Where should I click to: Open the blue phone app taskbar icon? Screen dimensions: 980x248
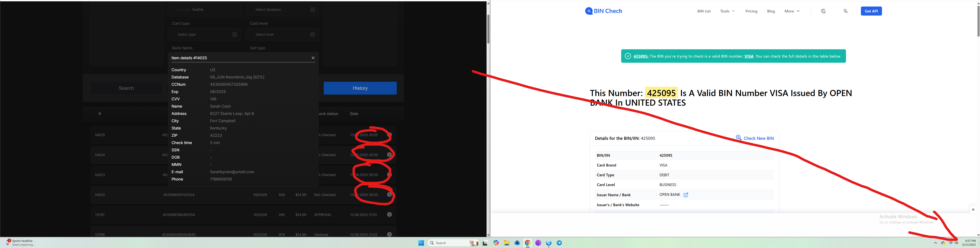point(549,243)
